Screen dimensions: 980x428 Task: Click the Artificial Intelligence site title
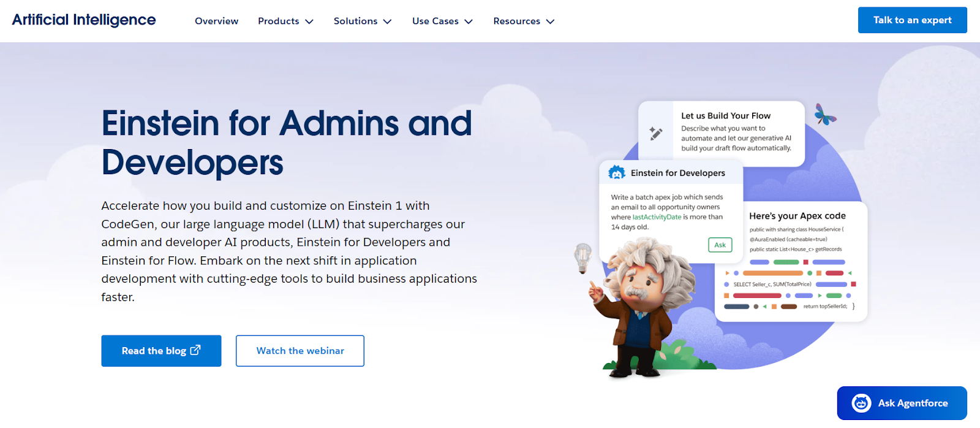pos(84,20)
